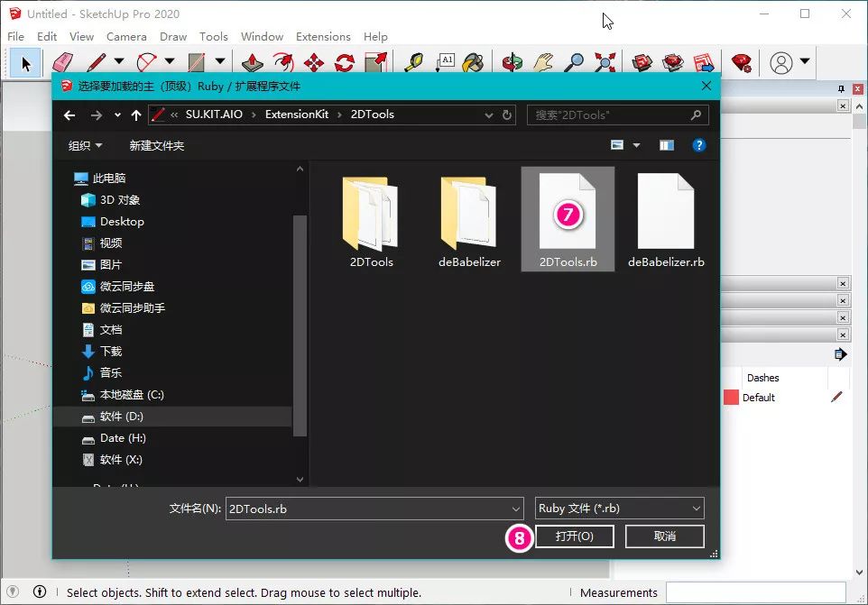Image resolution: width=868 pixels, height=605 pixels.
Task: Select the Pan hand tool
Action: [x=543, y=62]
